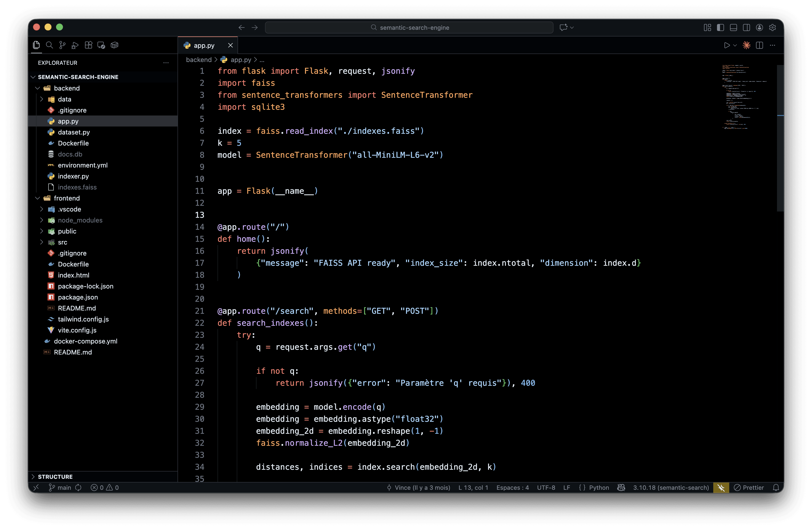Open the Source Control view icon
The width and height of the screenshot is (812, 530).
[x=62, y=45]
